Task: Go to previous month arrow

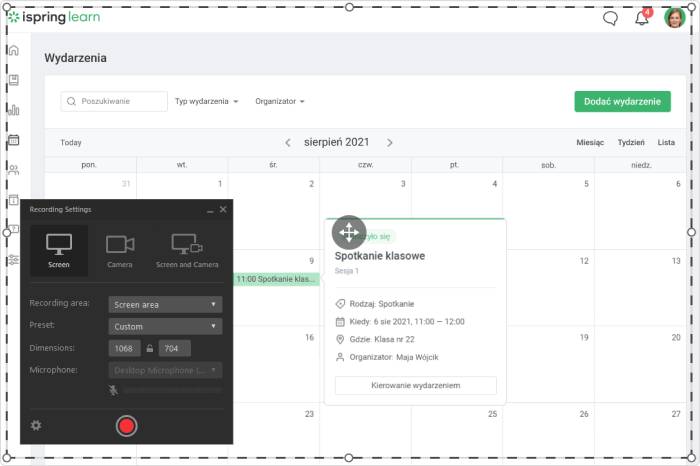Action: (288, 142)
